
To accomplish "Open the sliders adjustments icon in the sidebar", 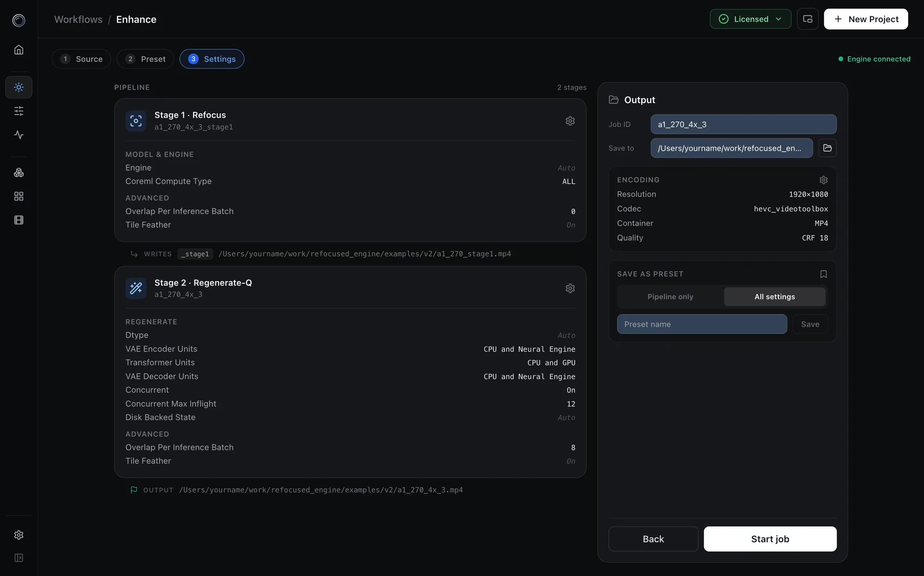I will tap(18, 111).
